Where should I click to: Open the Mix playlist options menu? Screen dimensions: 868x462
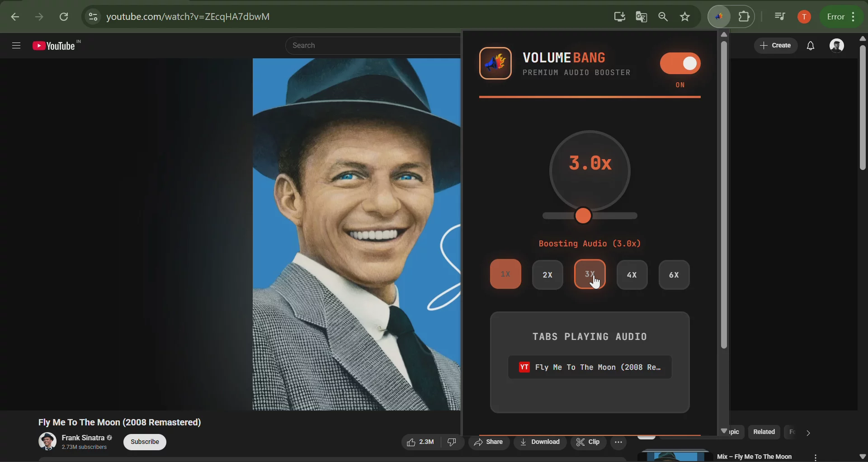[815, 457]
